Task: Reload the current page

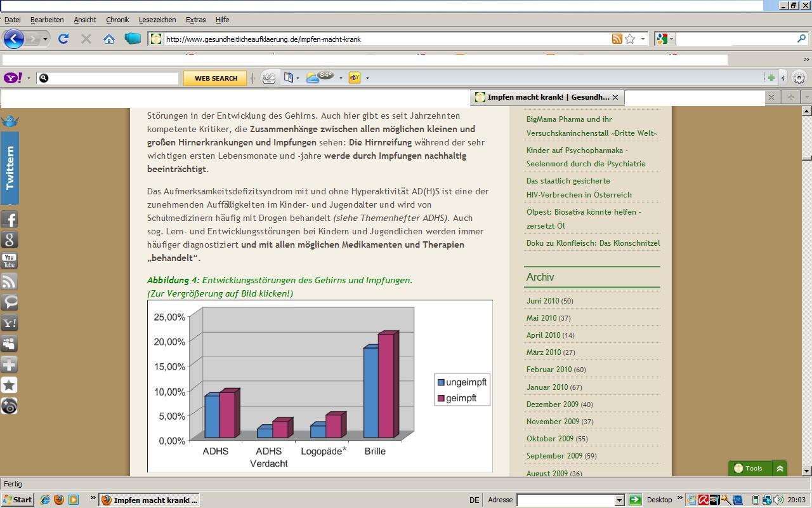Action: [x=63, y=39]
